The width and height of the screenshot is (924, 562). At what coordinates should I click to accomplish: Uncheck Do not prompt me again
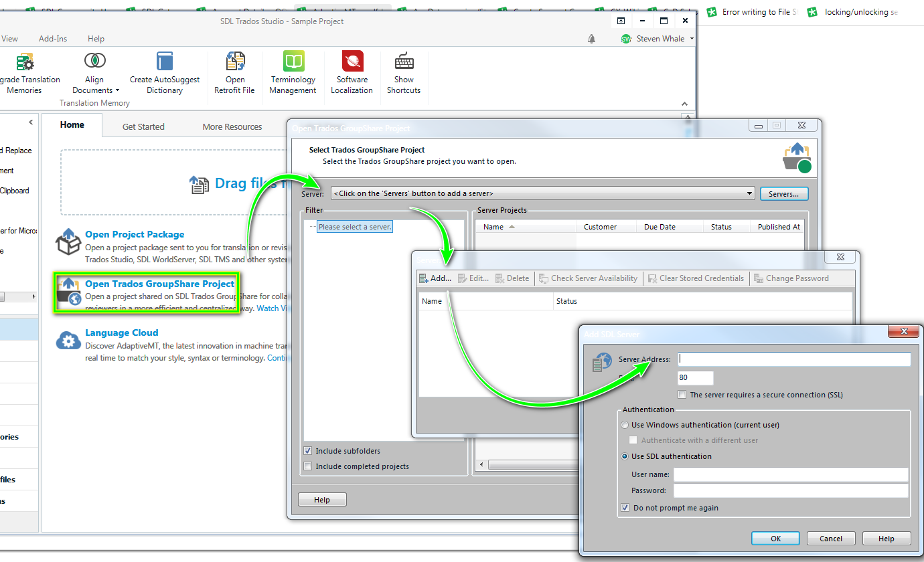tap(625, 508)
